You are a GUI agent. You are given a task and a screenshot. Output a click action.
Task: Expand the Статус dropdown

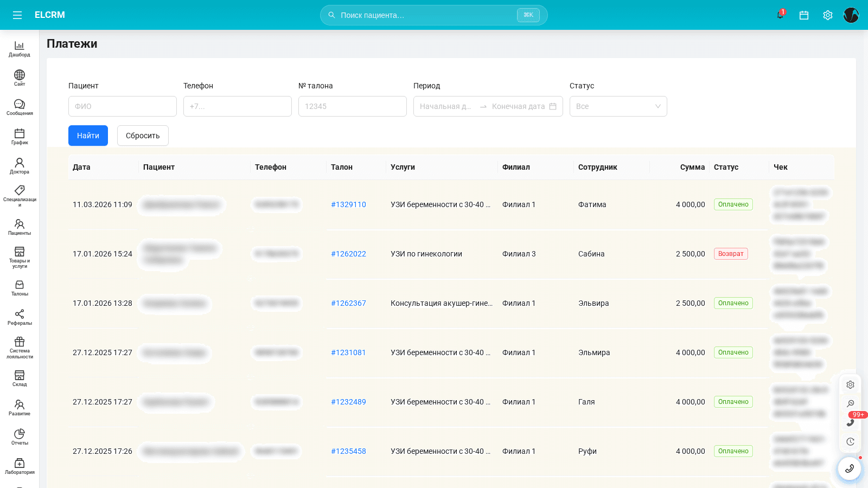[x=618, y=106]
